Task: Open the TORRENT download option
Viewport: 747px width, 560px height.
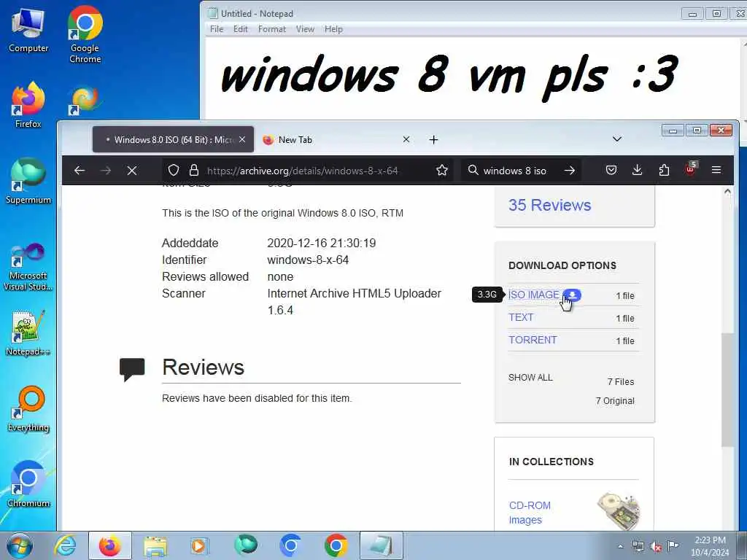Action: pyautogui.click(x=533, y=340)
